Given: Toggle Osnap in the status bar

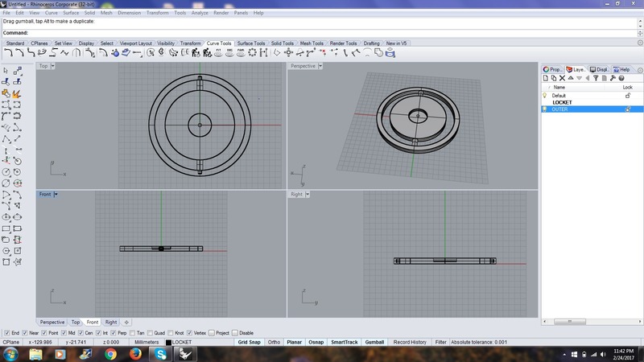Looking at the screenshot, I should (x=316, y=342).
